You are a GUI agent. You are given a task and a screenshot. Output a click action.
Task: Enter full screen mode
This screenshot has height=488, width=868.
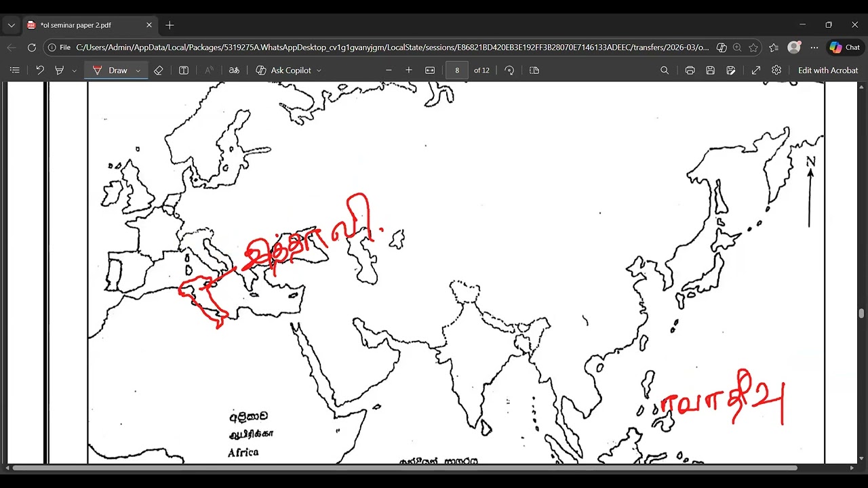(x=756, y=70)
